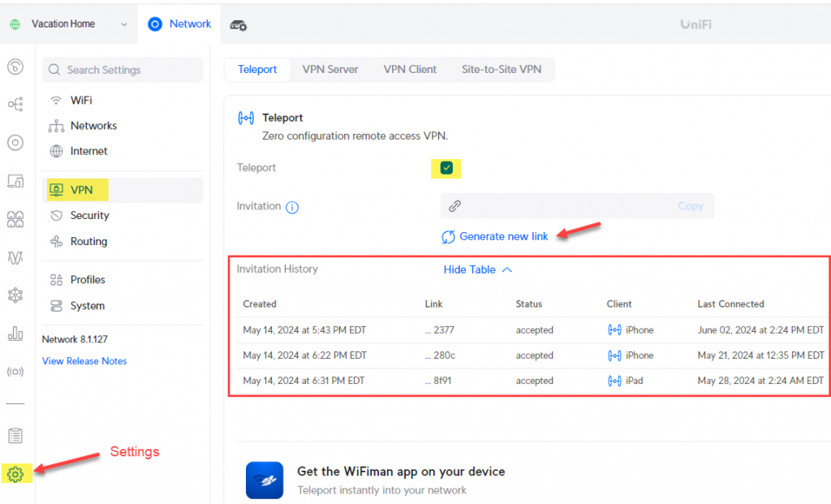Disable the Teleport checkbox
The height and width of the screenshot is (504, 831).
click(446, 168)
